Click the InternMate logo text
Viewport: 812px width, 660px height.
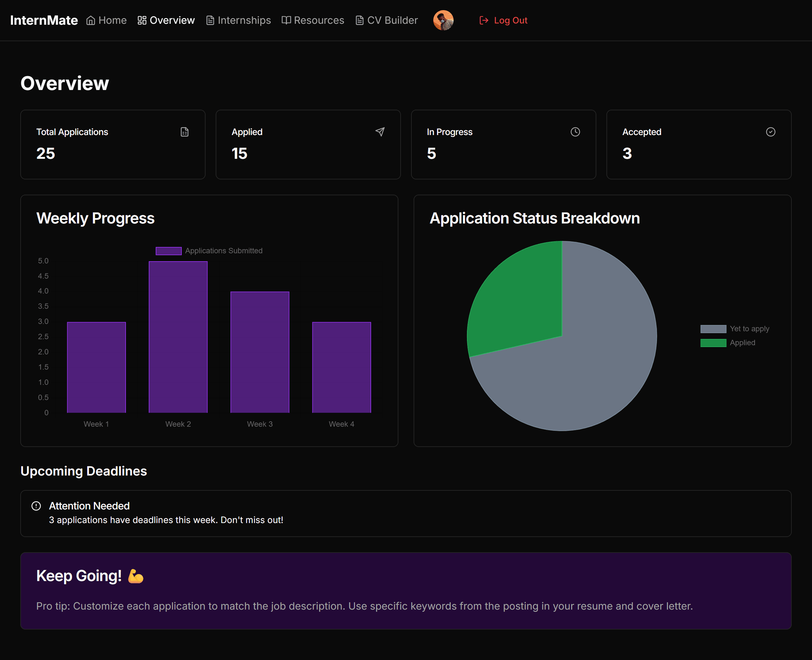click(x=44, y=20)
